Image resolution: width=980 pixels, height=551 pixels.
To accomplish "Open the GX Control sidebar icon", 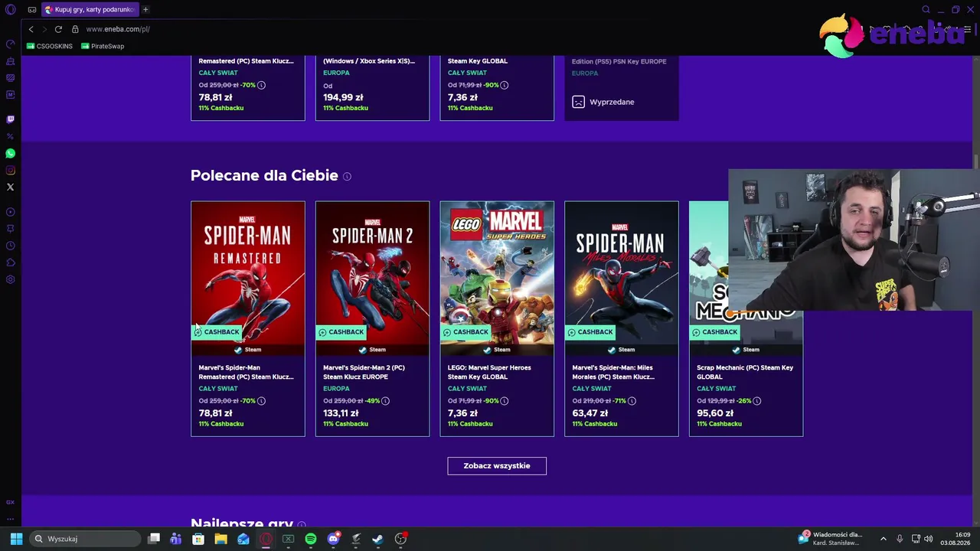I will coord(11,44).
